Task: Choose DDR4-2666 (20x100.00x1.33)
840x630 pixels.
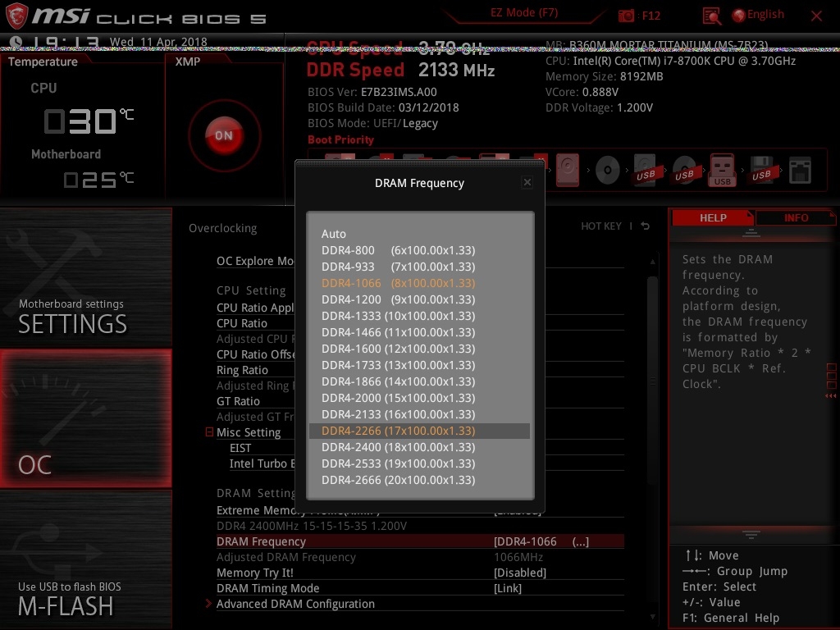Action: [x=419, y=480]
